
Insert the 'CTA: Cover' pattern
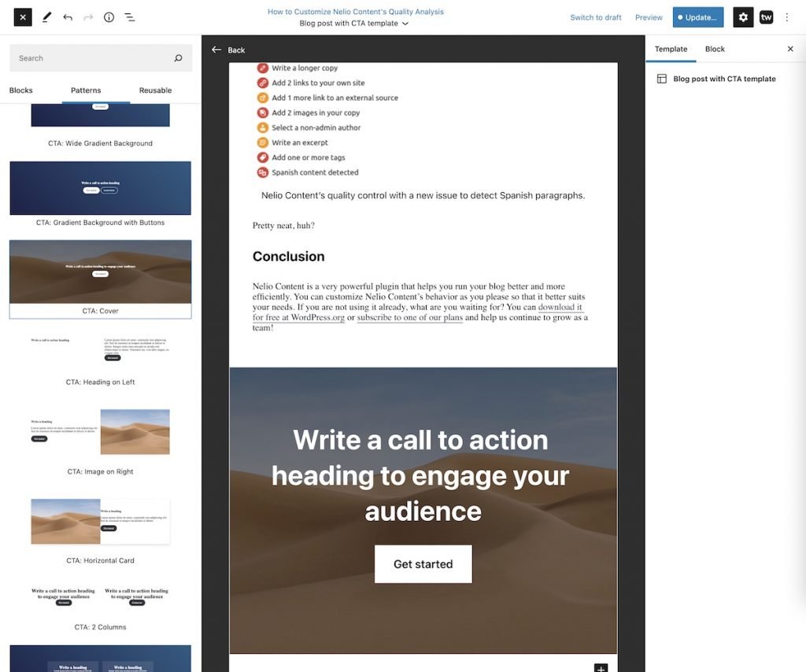coord(100,279)
